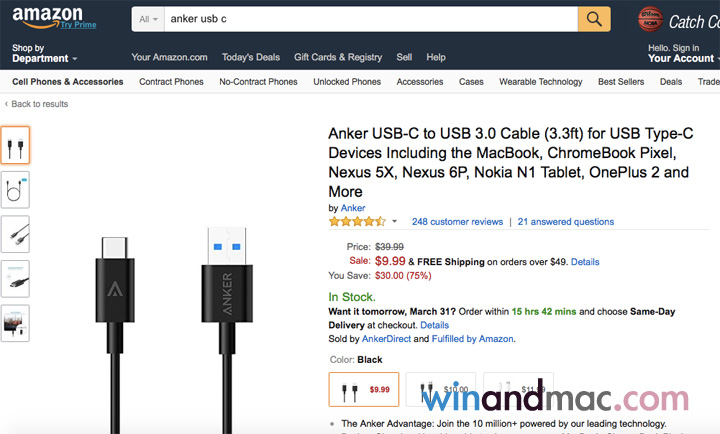Select the first cable thumbnail image
This screenshot has width=720, height=434.
pos(16,145)
